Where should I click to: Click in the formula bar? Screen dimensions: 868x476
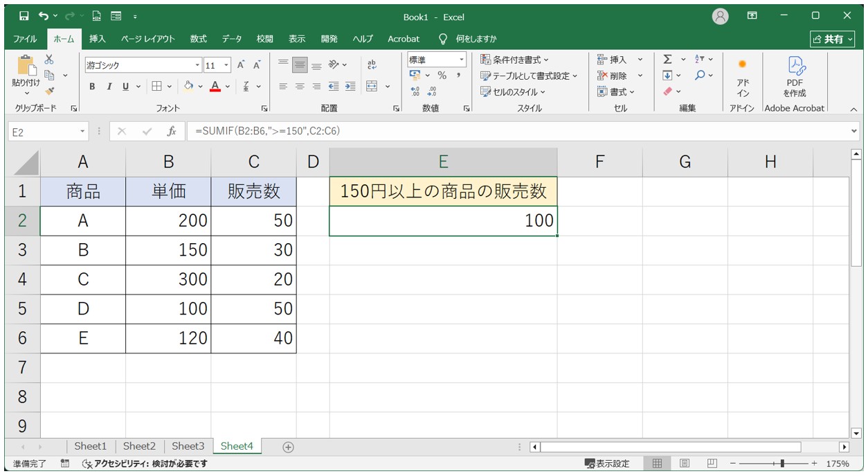tap(523, 132)
